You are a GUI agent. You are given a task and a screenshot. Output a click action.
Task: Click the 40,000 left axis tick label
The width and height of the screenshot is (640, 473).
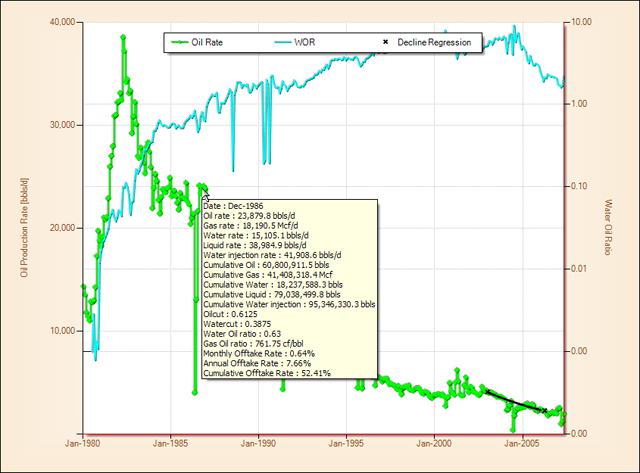point(58,22)
